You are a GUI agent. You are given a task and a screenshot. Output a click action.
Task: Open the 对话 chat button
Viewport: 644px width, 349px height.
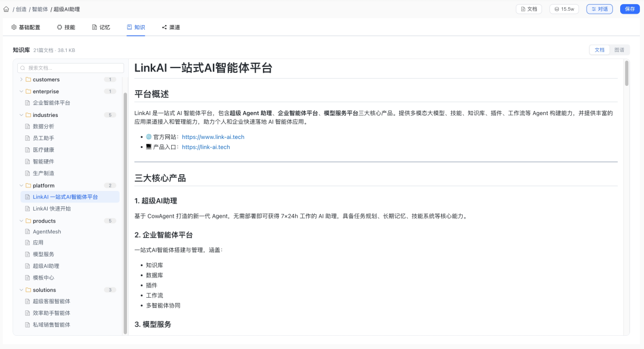tap(600, 9)
